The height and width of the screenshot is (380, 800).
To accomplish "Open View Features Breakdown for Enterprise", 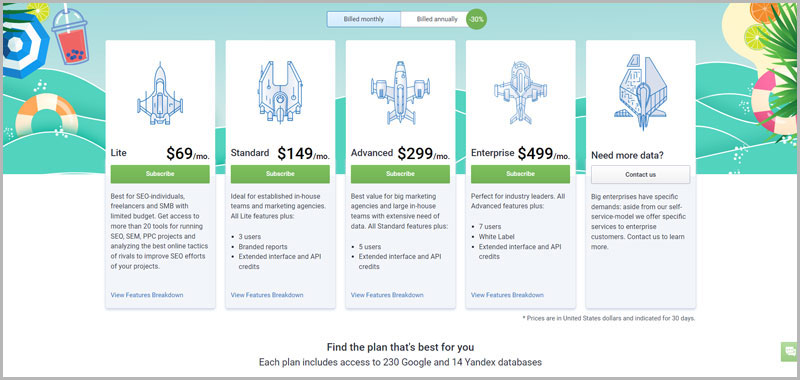I will pyautogui.click(x=507, y=295).
